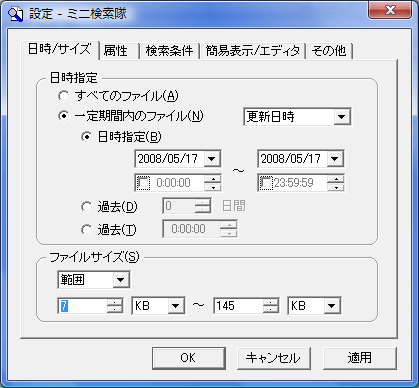Select the すべてのファイル(A) radio option
This screenshot has height=388, width=419.
point(63,96)
